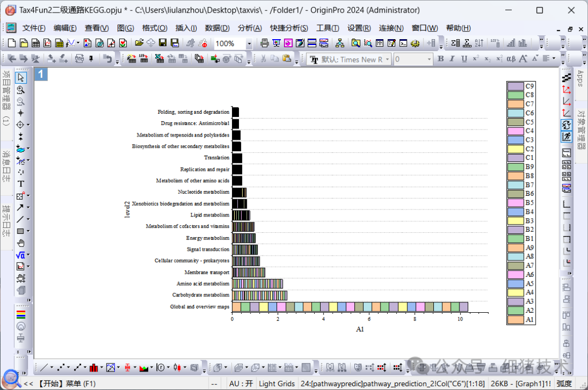Toggle Italic text formatting

452,59
